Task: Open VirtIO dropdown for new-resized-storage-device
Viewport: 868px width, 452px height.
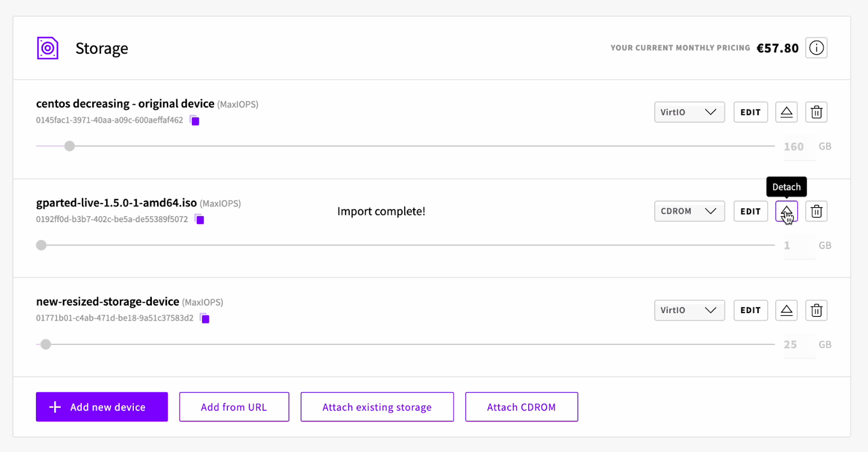Action: click(x=690, y=310)
